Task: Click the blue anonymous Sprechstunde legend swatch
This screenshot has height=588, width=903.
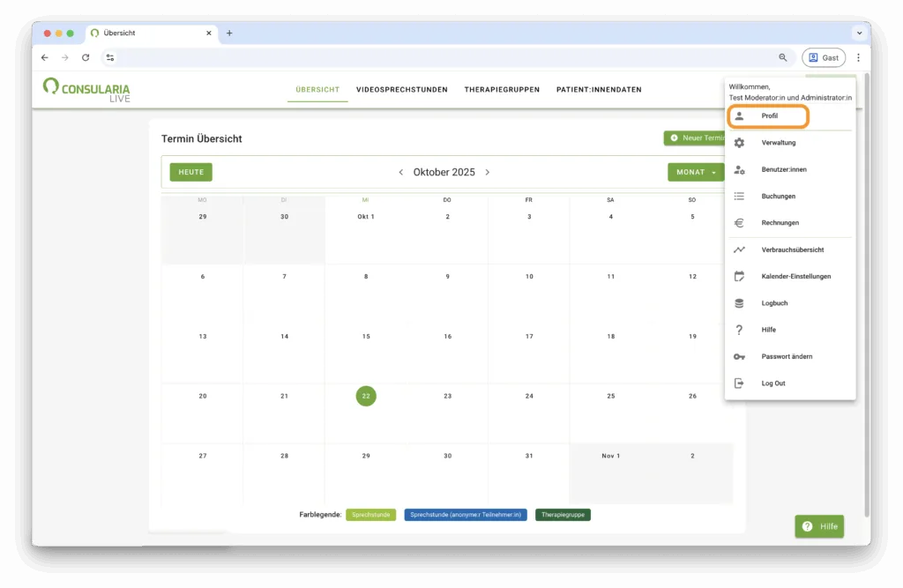Action: pos(466,515)
